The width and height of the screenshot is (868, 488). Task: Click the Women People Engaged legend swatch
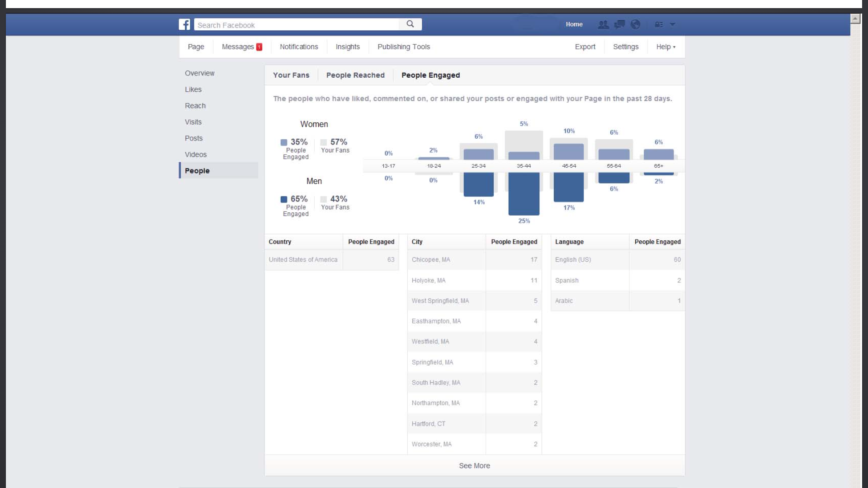[284, 142]
